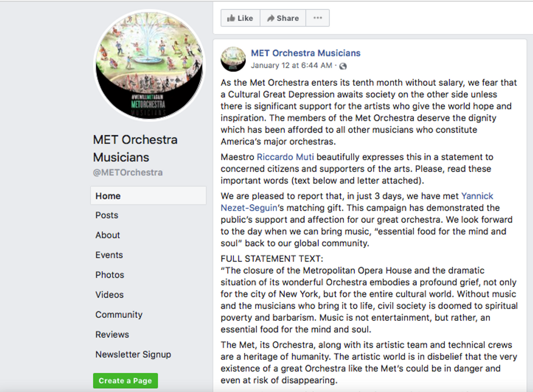This screenshot has width=533, height=392.
Task: Follow the Riccardo Muti tagged link
Action: [285, 157]
